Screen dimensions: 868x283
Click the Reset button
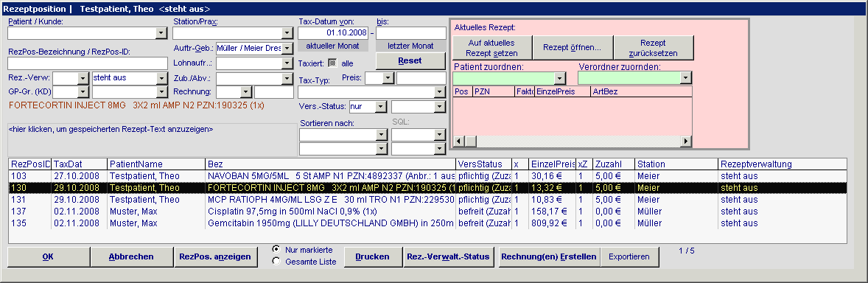(410, 60)
